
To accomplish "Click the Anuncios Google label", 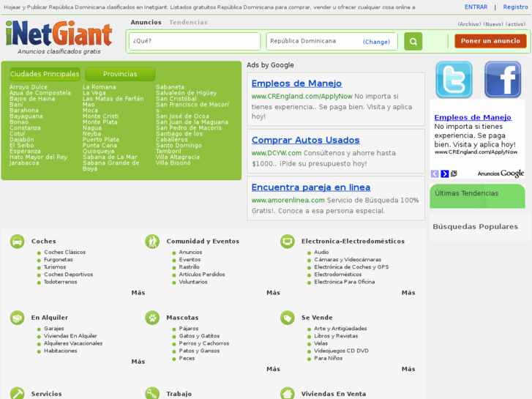I will coord(501,174).
